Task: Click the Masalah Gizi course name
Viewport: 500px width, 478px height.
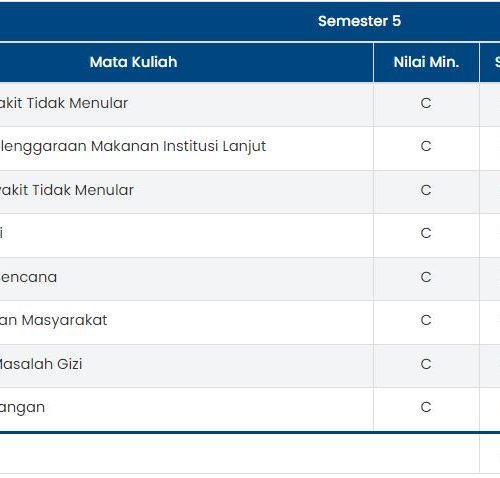Action: (x=41, y=364)
